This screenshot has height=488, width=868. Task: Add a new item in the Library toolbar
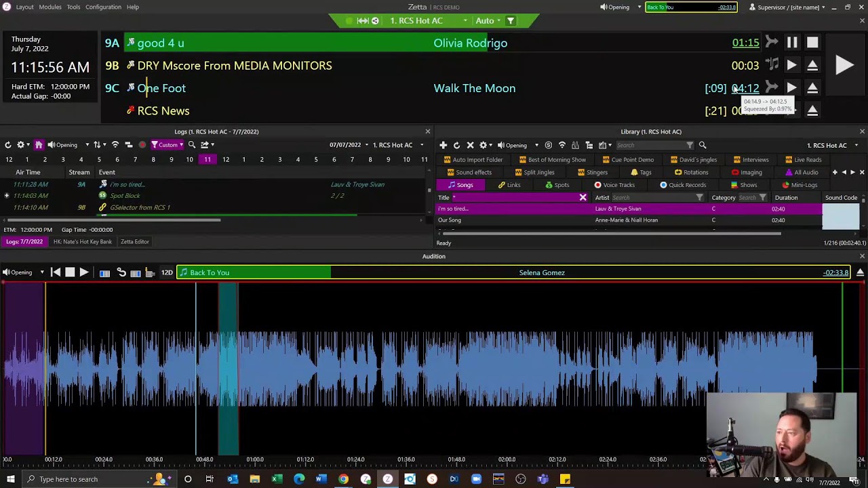point(443,145)
